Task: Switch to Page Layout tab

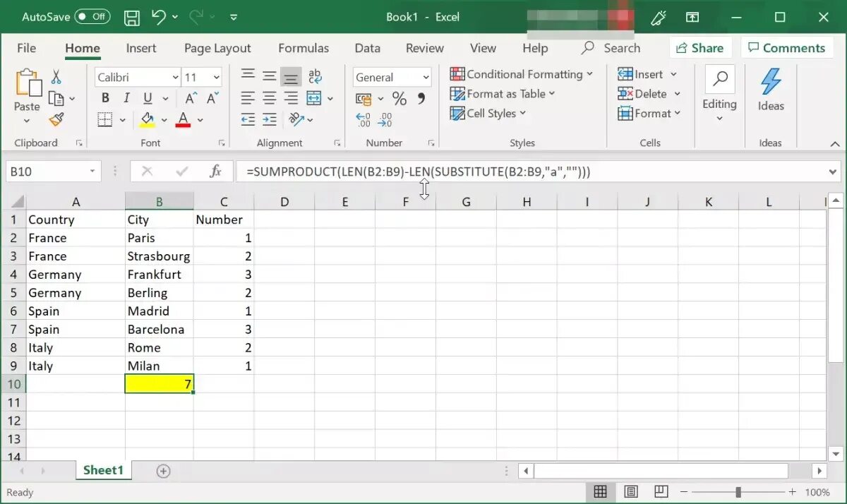Action: click(x=217, y=48)
